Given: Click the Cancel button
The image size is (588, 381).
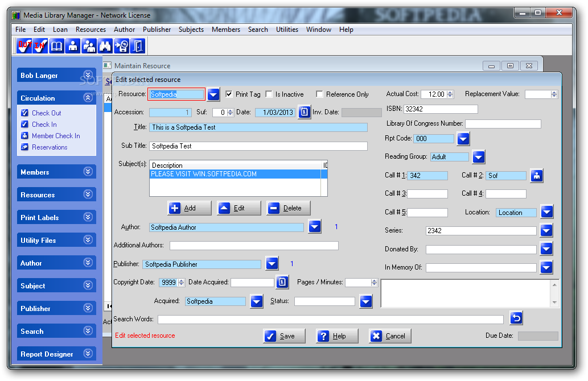Looking at the screenshot, I should click(390, 336).
